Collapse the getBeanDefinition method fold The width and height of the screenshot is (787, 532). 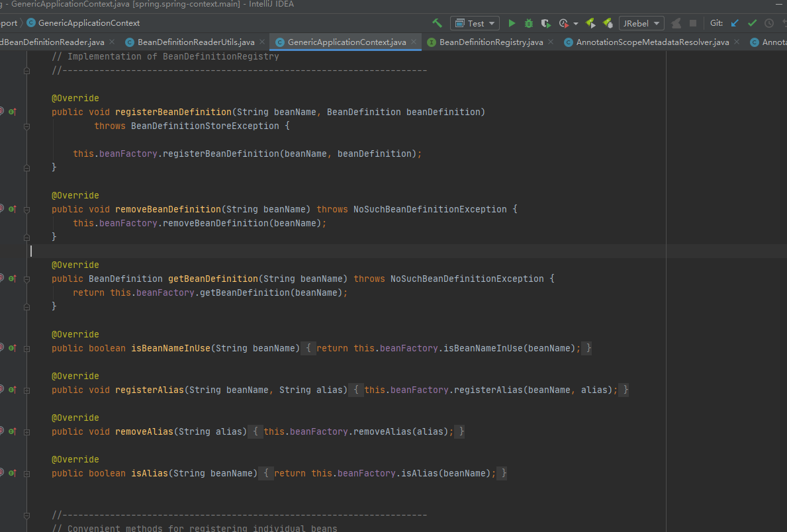tap(27, 279)
